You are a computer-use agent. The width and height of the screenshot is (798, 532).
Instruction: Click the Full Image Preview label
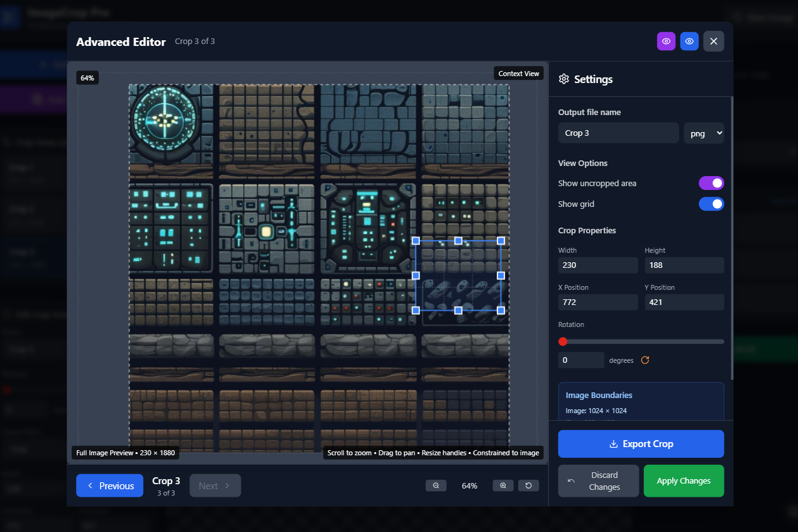click(126, 453)
